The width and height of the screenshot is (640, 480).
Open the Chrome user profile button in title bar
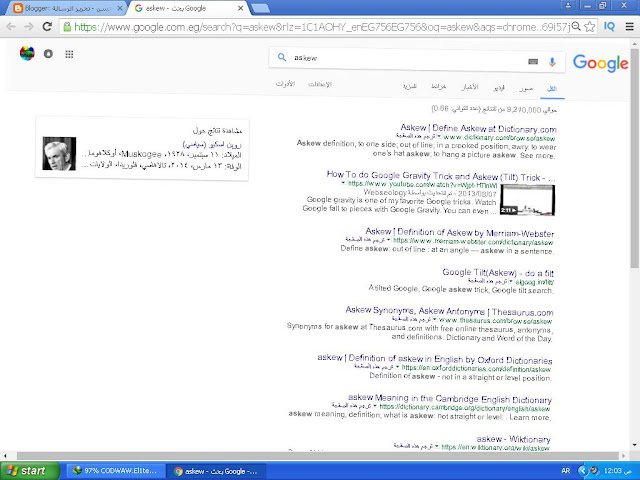(x=568, y=5)
